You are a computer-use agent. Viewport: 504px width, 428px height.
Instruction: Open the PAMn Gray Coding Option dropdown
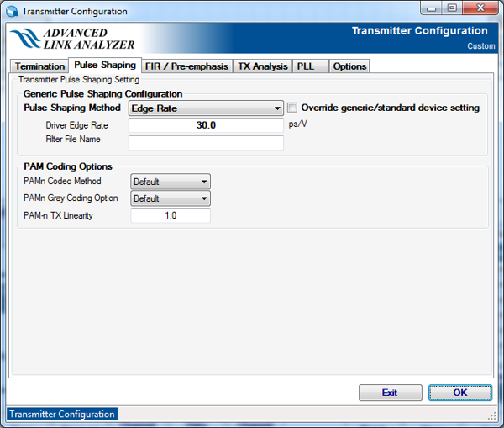coord(171,198)
